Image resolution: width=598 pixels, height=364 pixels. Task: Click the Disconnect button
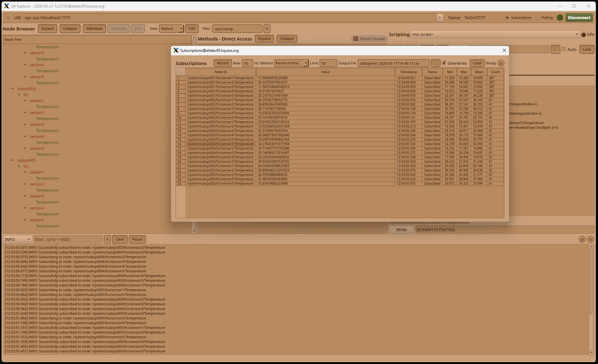579,18
